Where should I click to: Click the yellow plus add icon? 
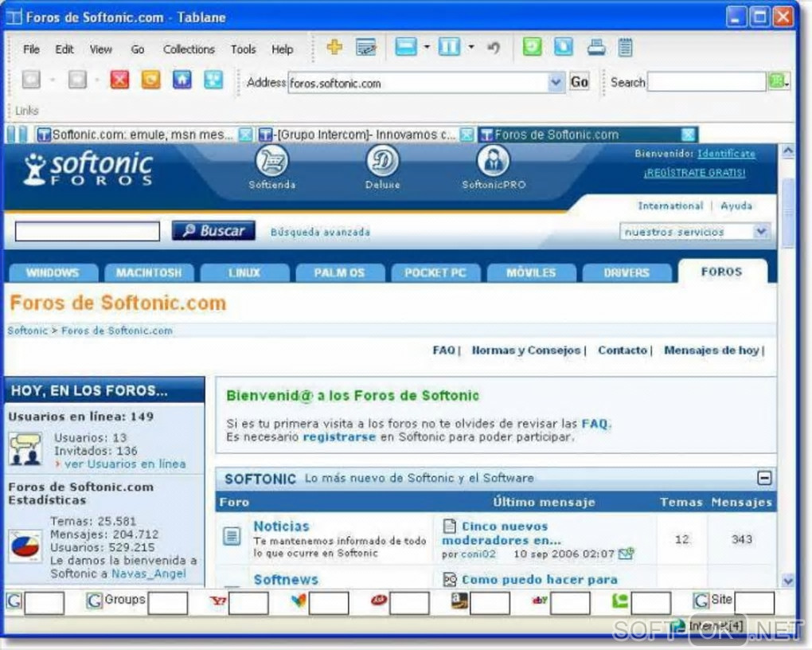click(334, 48)
